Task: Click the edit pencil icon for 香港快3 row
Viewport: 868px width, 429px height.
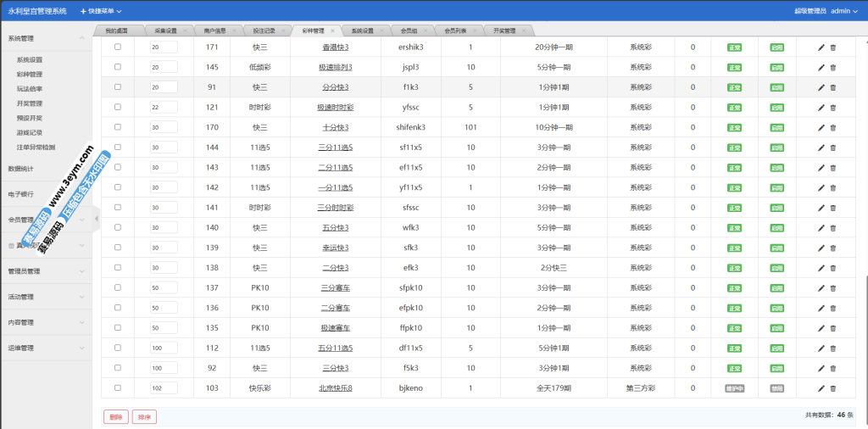Action: [x=821, y=47]
